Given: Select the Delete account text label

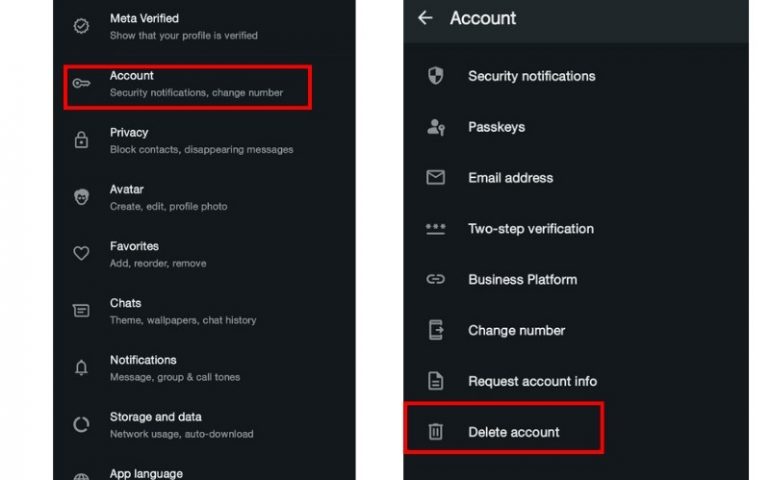Looking at the screenshot, I should [x=514, y=432].
